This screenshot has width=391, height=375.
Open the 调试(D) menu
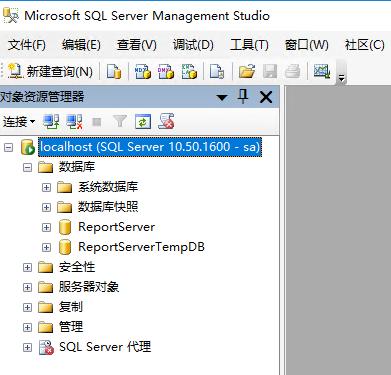pos(193,45)
